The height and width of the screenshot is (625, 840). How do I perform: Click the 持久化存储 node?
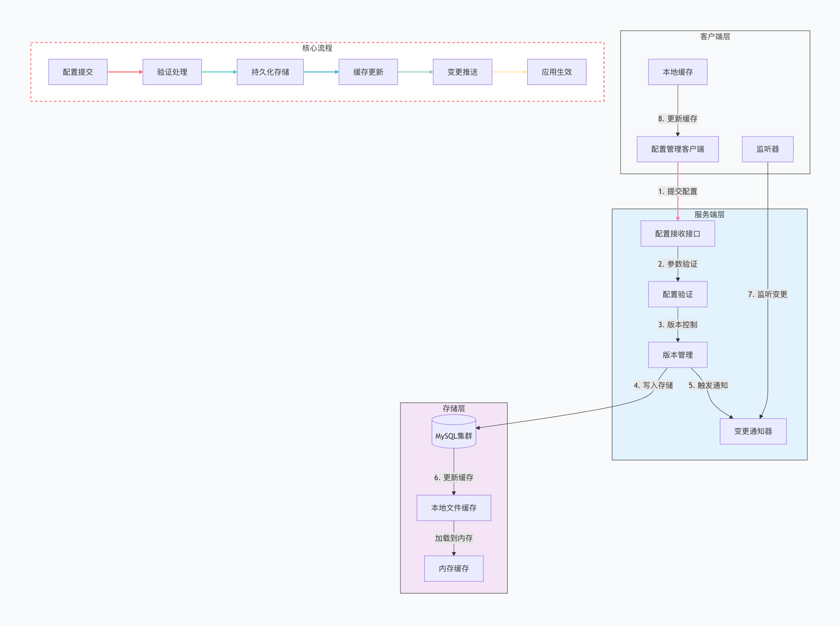(x=270, y=72)
